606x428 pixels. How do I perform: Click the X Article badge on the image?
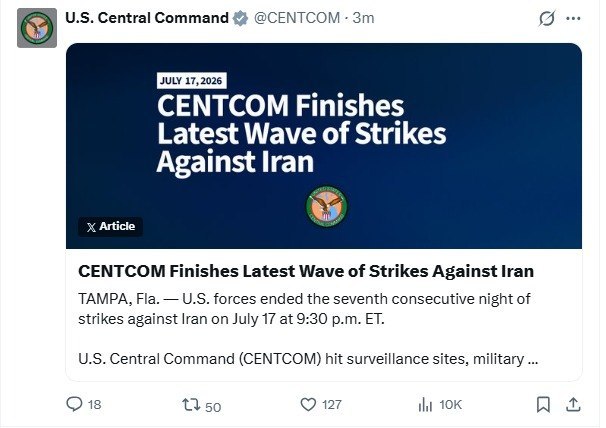(111, 227)
